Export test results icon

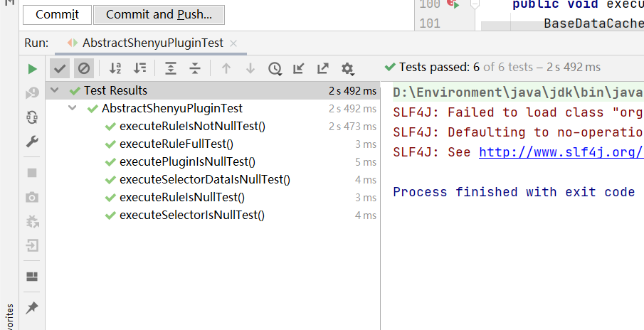(x=323, y=68)
